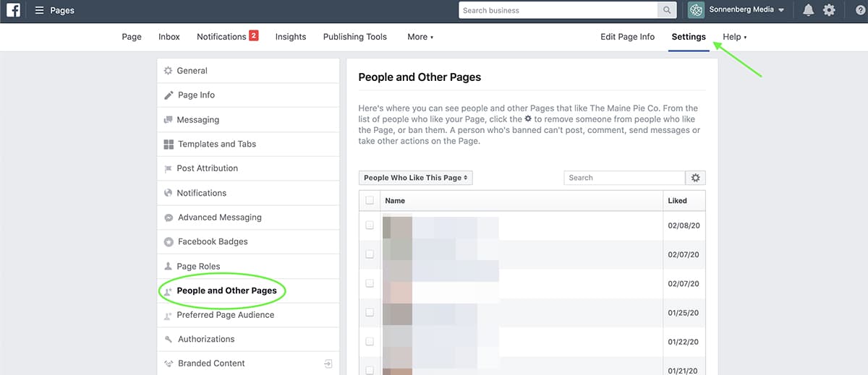Viewport: 868px width, 375px height.
Task: Toggle the select-all checkbox in Name header
Action: coord(370,200)
